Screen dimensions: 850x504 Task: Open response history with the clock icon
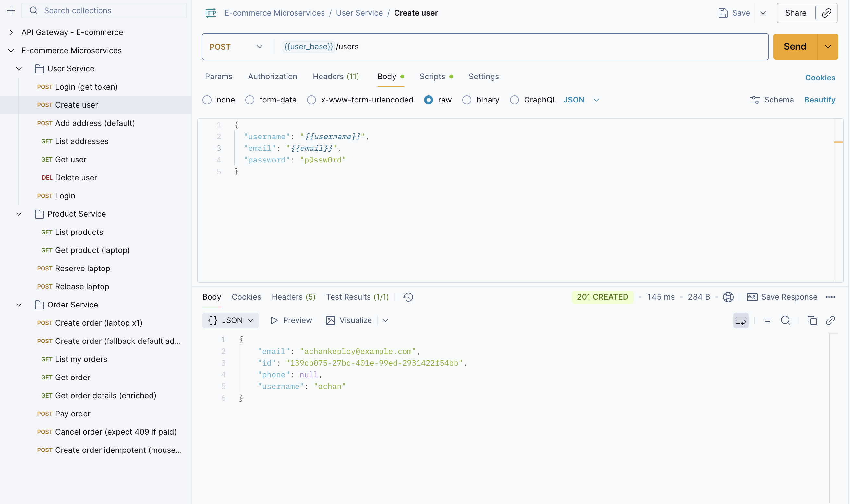(408, 297)
